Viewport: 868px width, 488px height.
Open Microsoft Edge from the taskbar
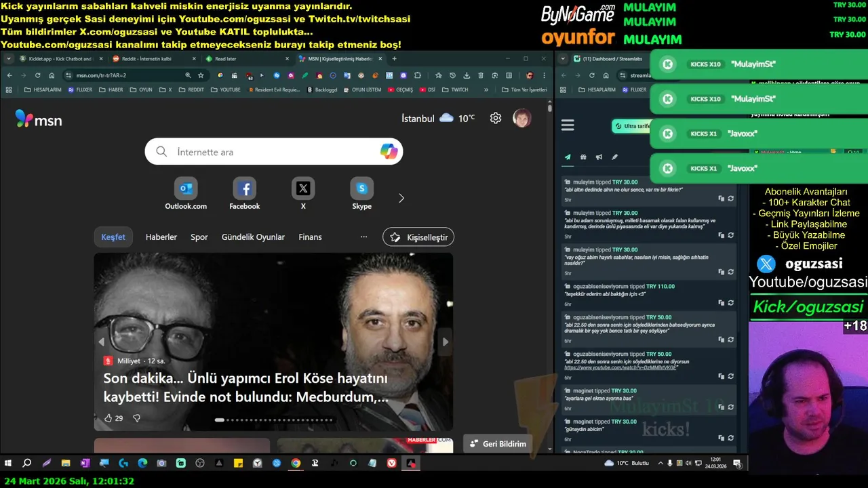(x=142, y=463)
